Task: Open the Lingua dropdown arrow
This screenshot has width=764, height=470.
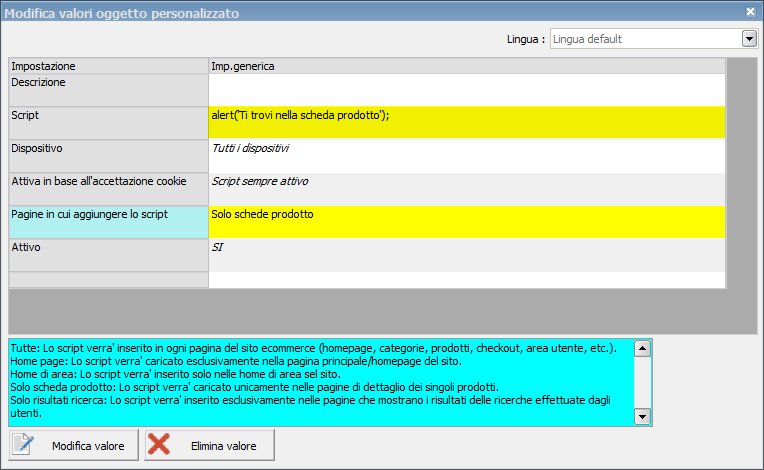Action: click(748, 39)
